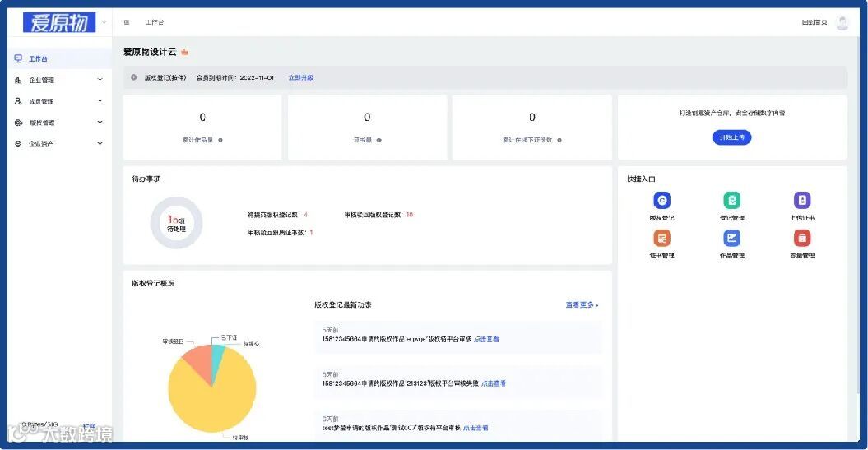Toggle the sidebar collapse icon in header
The height and width of the screenshot is (450, 868).
pyautogui.click(x=127, y=22)
